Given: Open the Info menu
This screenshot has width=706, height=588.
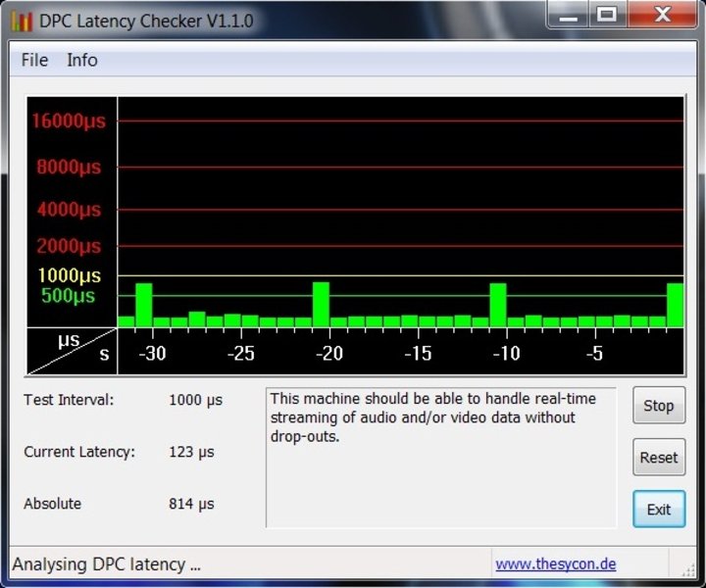Looking at the screenshot, I should click(x=82, y=60).
